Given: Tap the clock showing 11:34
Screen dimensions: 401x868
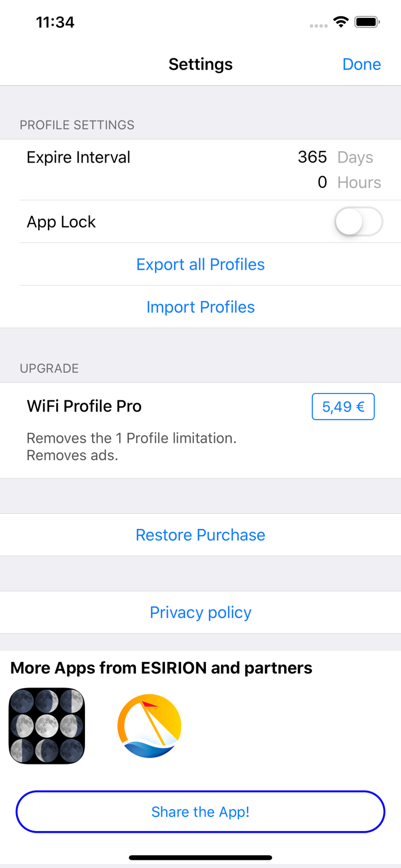Looking at the screenshot, I should (55, 22).
